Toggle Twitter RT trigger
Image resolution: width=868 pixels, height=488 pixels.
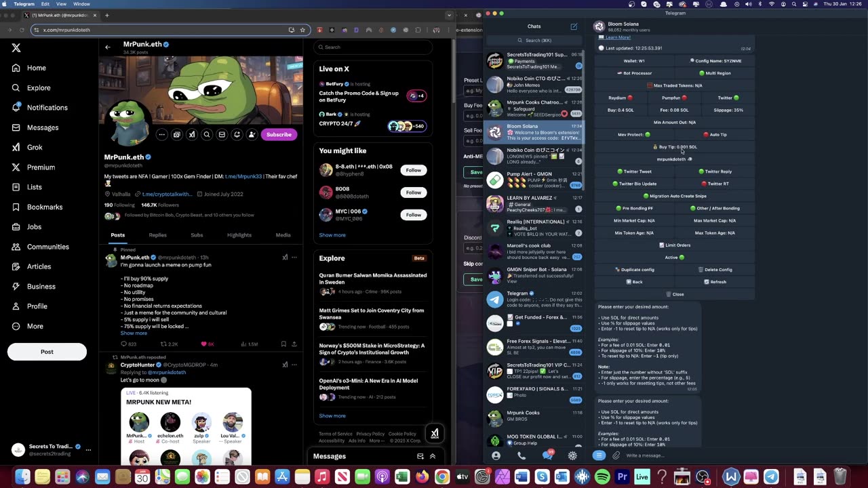point(715,184)
